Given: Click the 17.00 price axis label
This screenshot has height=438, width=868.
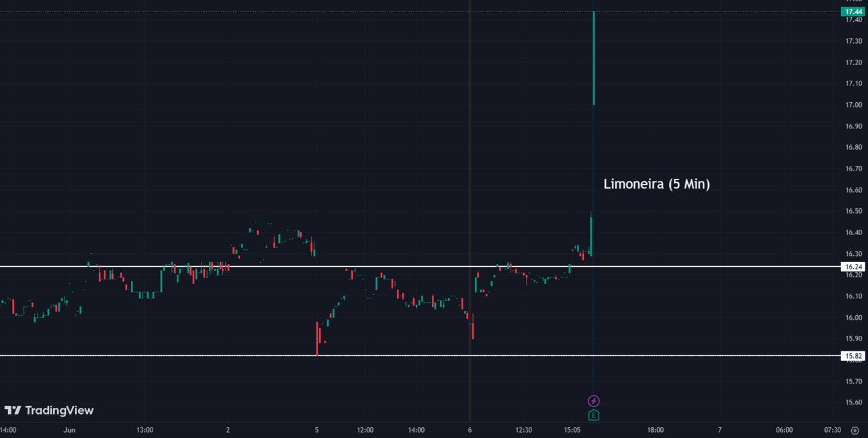Looking at the screenshot, I should pyautogui.click(x=854, y=105).
